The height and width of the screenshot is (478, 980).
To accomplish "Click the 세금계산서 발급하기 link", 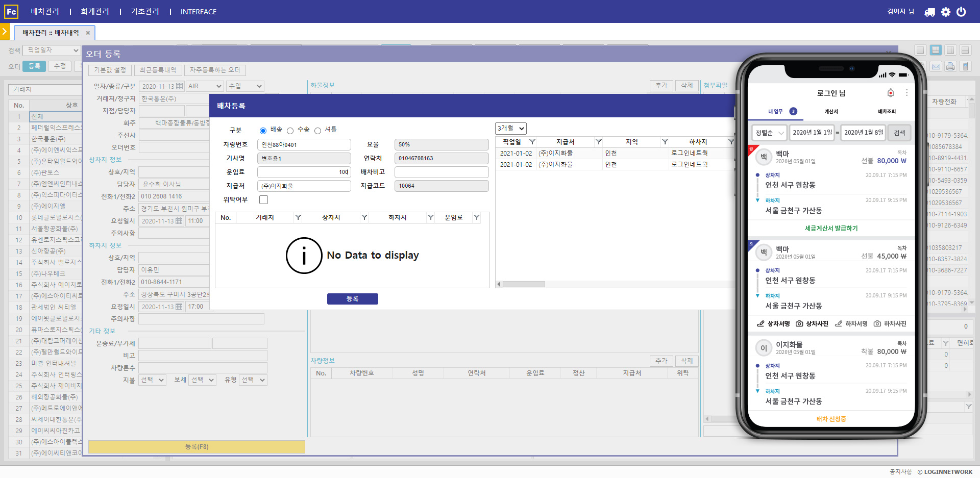I will 831,228.
